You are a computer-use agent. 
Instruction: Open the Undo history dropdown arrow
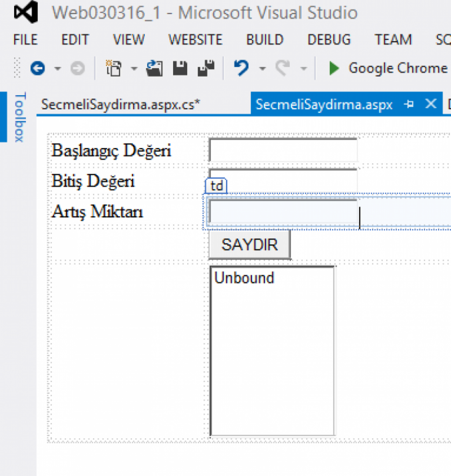pos(262,68)
